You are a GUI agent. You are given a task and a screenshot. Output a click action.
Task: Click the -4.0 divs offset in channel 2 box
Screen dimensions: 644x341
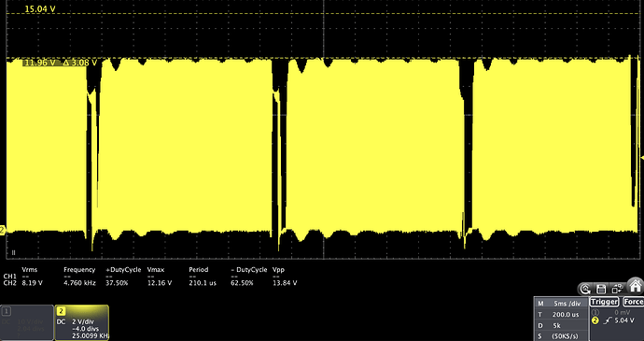pyautogui.click(x=85, y=329)
